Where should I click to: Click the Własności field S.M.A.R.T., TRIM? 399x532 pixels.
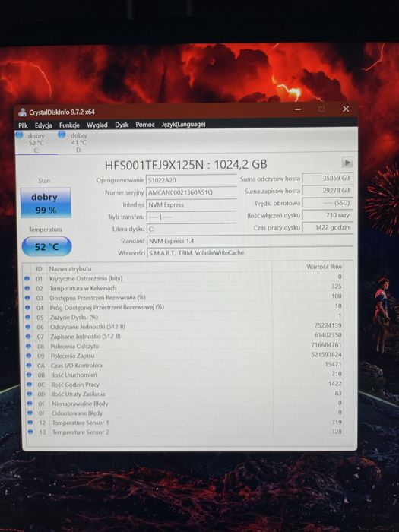[x=250, y=253]
